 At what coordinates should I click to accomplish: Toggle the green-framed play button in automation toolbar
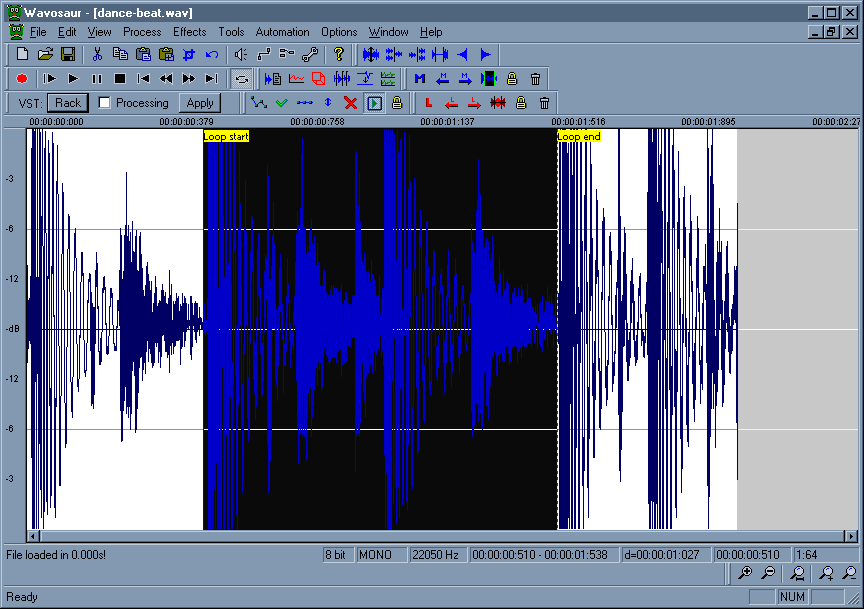click(374, 103)
